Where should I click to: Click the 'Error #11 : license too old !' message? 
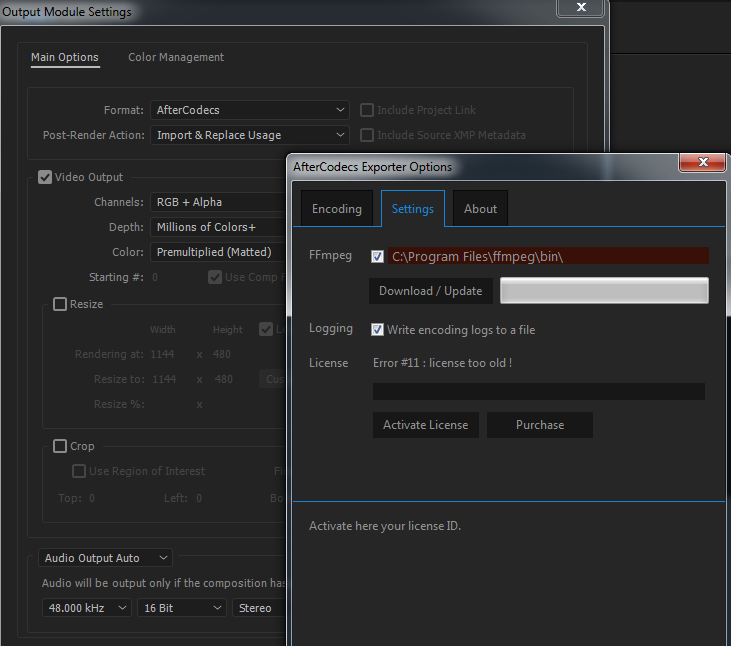click(x=442, y=363)
